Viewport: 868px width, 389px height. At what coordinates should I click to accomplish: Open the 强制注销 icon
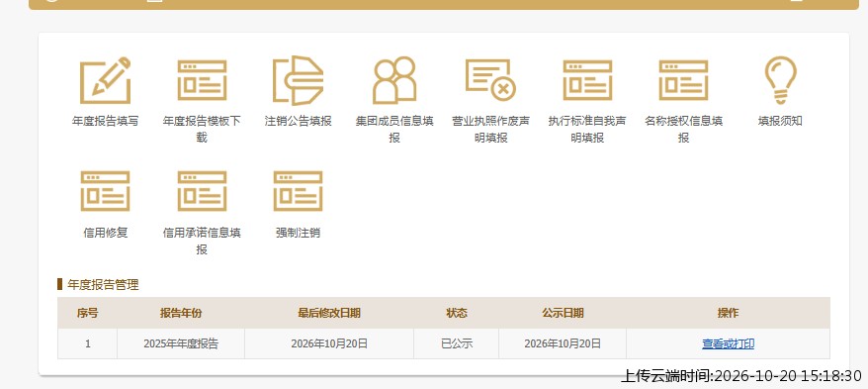coord(298,191)
